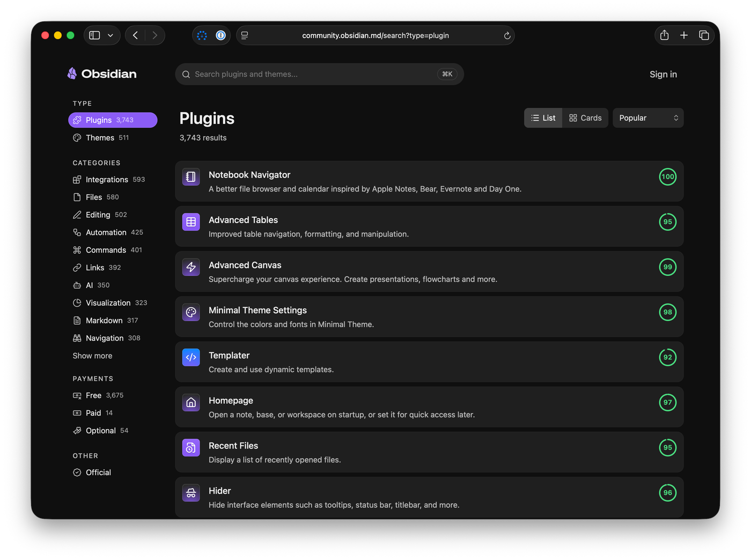Click the Homepage house icon
Screen dimensions: 751x560
(x=191, y=402)
